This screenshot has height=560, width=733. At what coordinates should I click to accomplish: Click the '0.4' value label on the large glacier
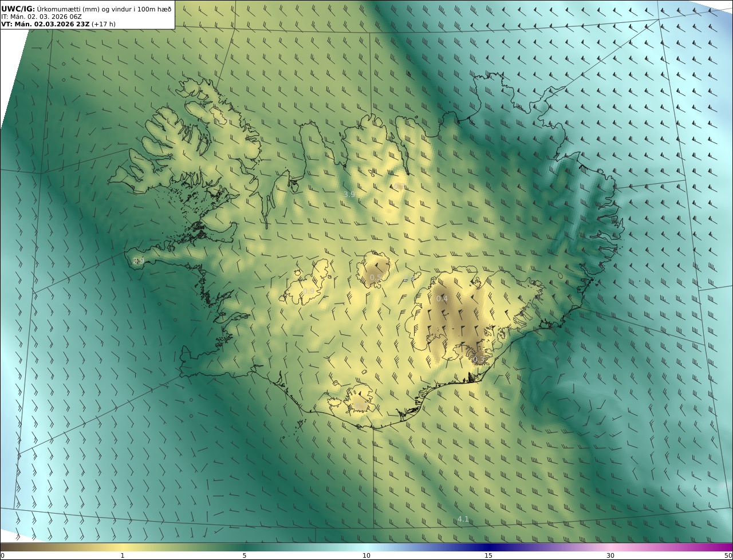[442, 298]
